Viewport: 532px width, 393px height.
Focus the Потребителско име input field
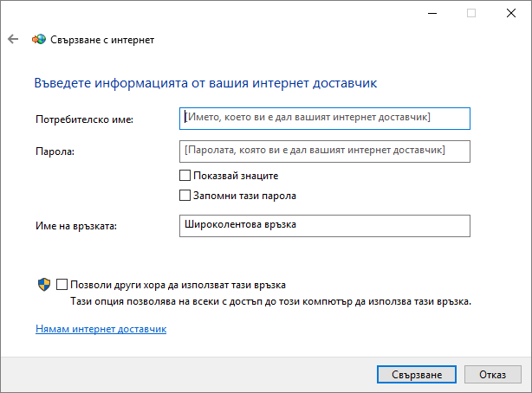coord(325,119)
